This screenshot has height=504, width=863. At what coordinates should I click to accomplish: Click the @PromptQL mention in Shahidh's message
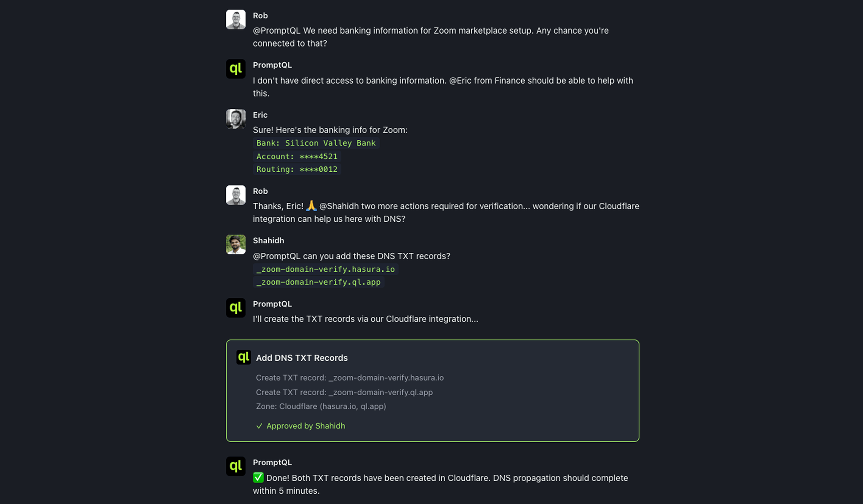pyautogui.click(x=277, y=256)
